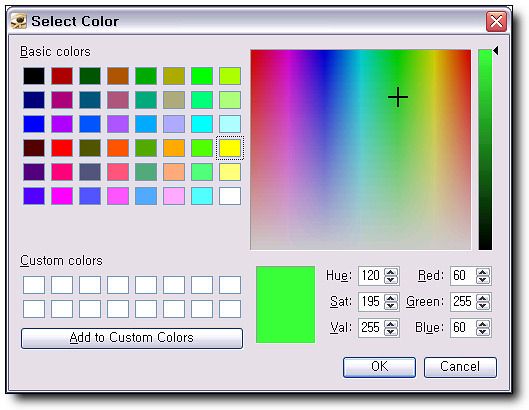Choose the dark green swatch in top row
Viewport: 529px width, 410px height.
coord(90,76)
